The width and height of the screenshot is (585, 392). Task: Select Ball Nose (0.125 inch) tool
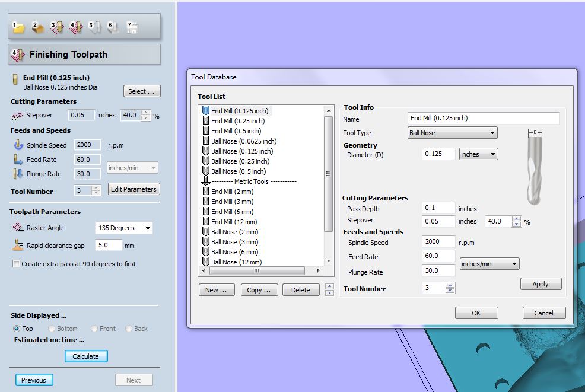tap(238, 151)
